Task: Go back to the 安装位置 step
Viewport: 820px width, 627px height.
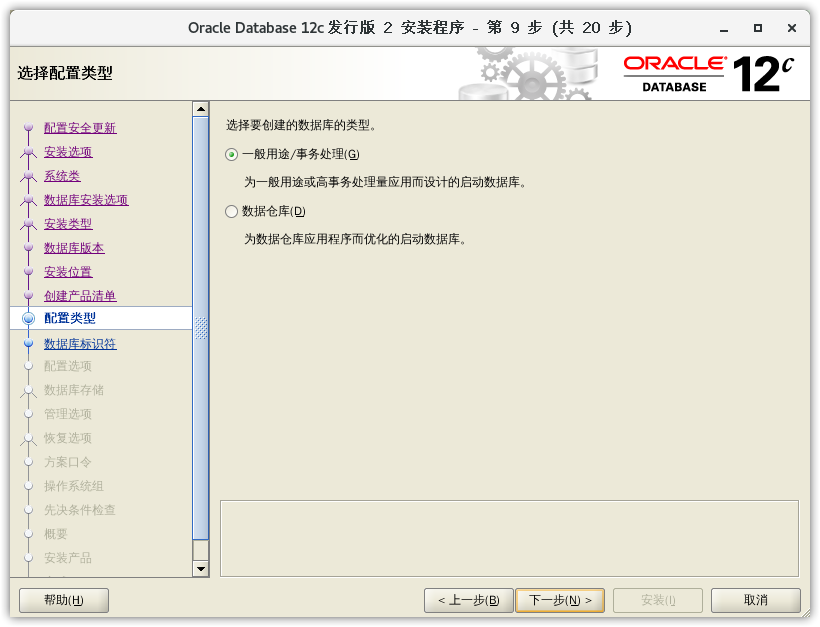Action: [68, 272]
